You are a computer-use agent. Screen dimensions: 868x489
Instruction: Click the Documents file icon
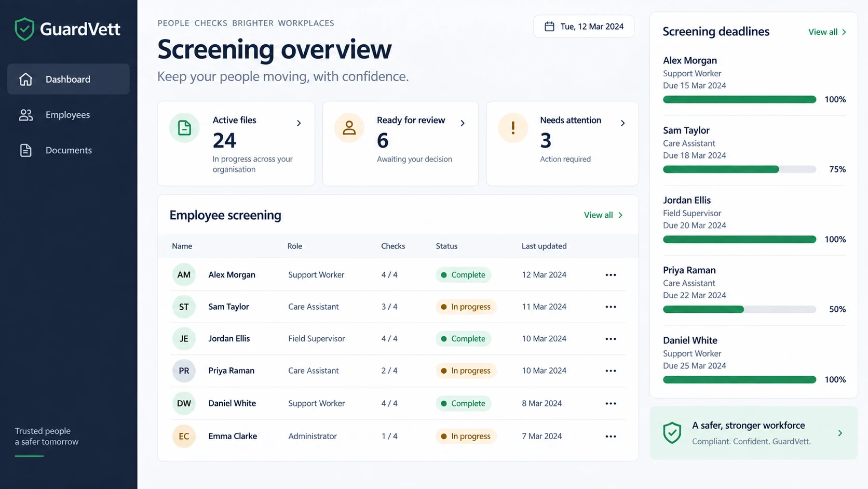point(25,150)
